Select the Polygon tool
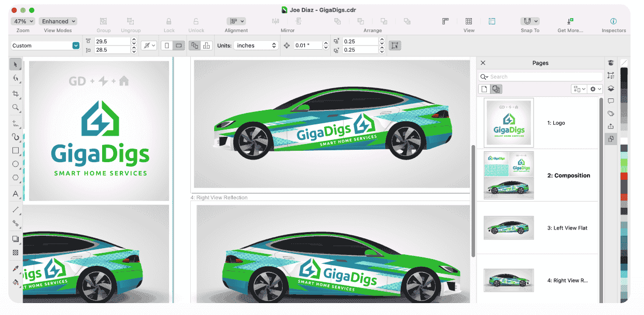The width and height of the screenshot is (644, 315). 16,177
